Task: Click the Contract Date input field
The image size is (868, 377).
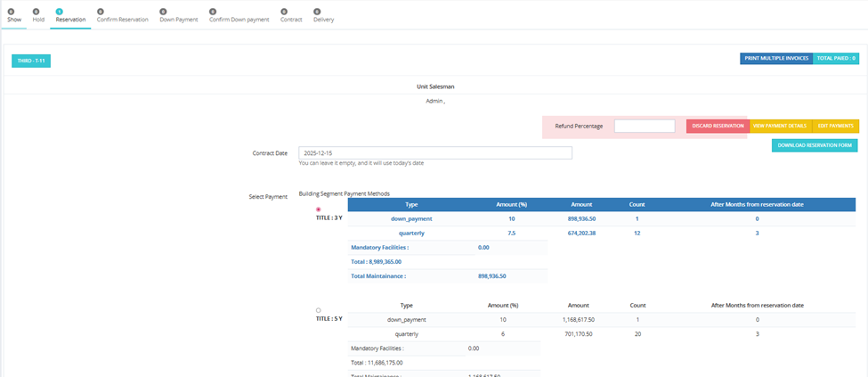Action: click(435, 152)
